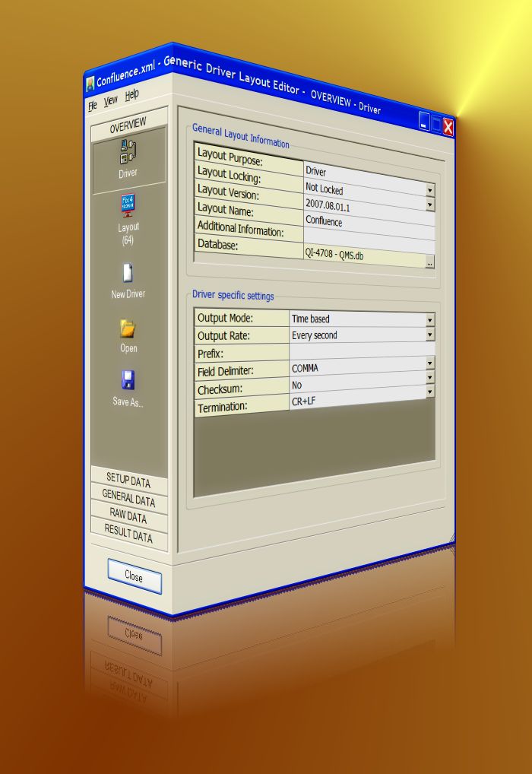532x774 pixels.
Task: Open the Output Rate dropdown
Action: coord(430,335)
